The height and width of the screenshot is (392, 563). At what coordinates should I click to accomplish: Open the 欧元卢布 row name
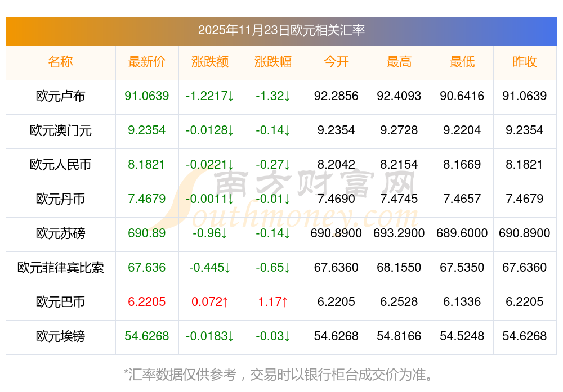coord(60,96)
